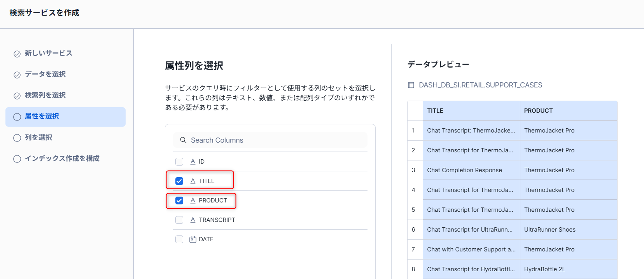Open the 列を選択 step

pyautogui.click(x=38, y=138)
